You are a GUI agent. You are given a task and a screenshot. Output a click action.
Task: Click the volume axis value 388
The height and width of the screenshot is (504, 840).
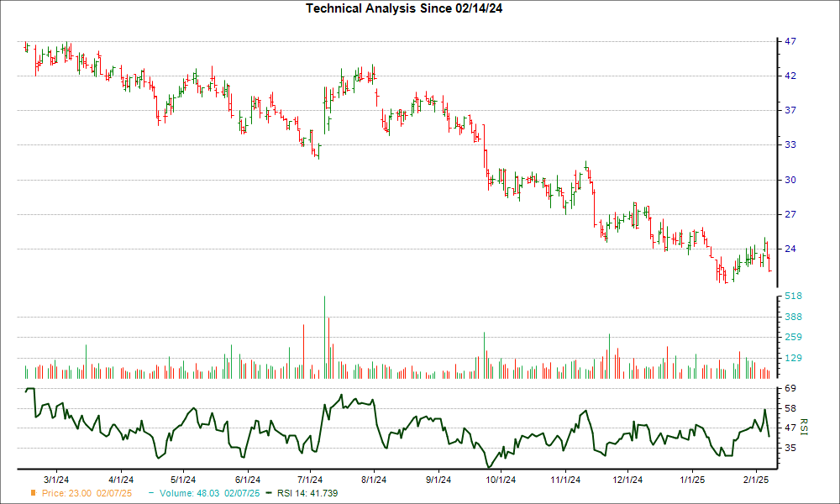[793, 317]
